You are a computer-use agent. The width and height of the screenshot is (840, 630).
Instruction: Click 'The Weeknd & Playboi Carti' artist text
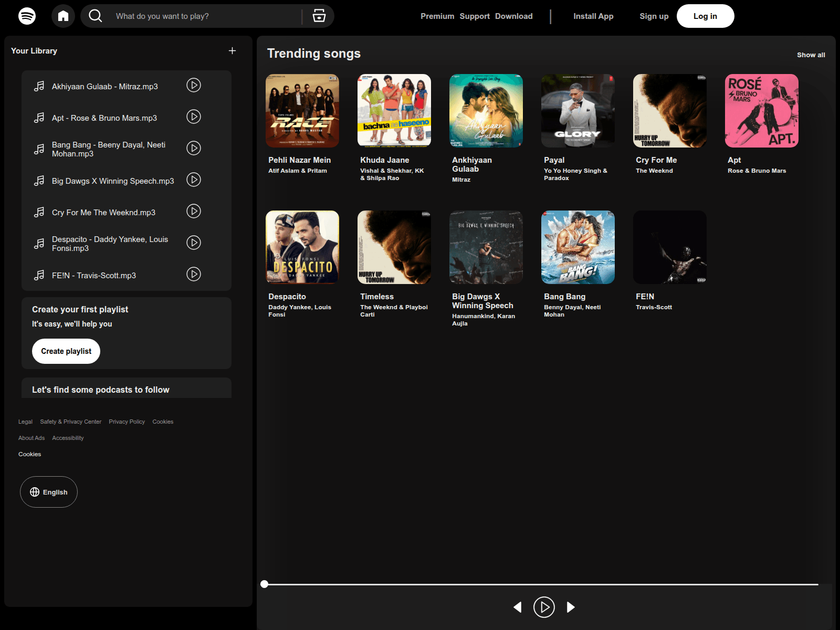[394, 311]
